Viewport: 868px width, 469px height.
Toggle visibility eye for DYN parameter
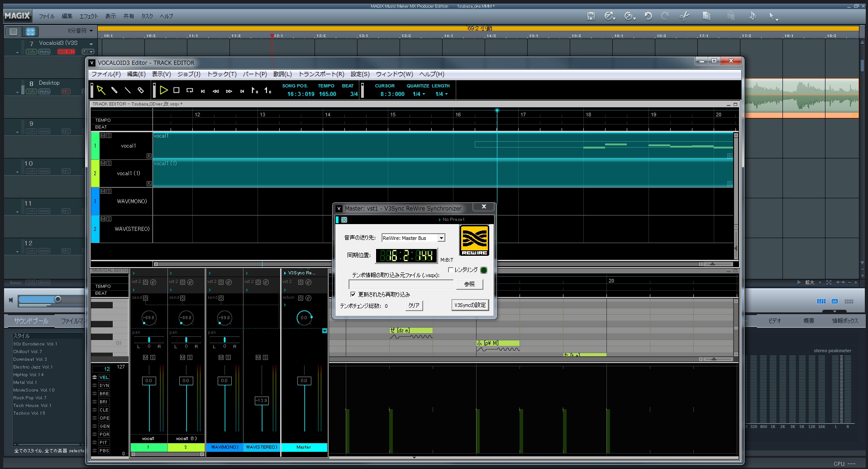(x=95, y=386)
